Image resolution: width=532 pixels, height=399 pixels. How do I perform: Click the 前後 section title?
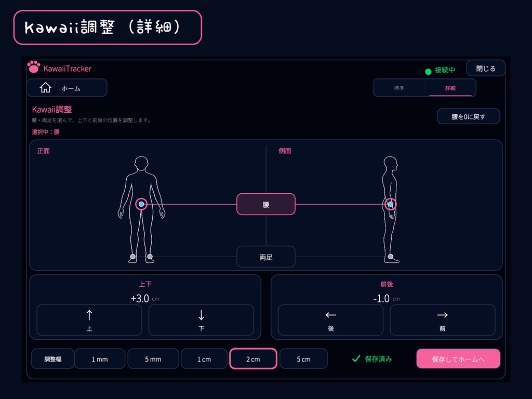tap(387, 284)
